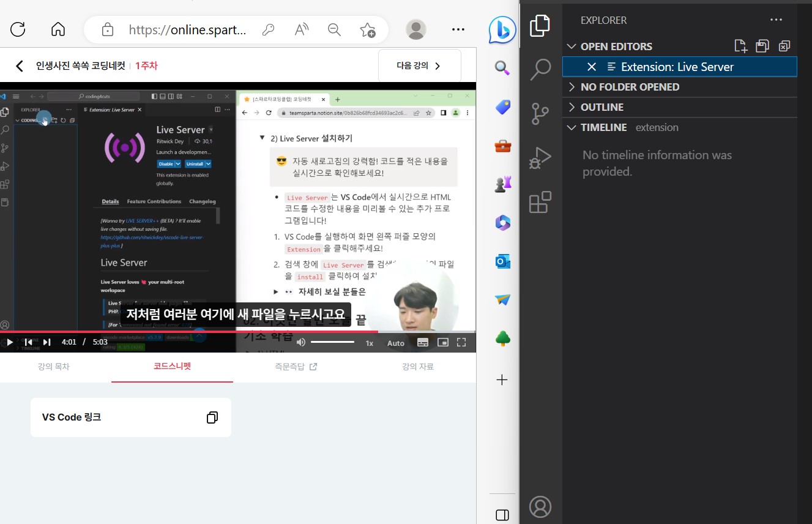Click the zoom out magnifier icon
The image size is (812, 524).
(x=334, y=29)
